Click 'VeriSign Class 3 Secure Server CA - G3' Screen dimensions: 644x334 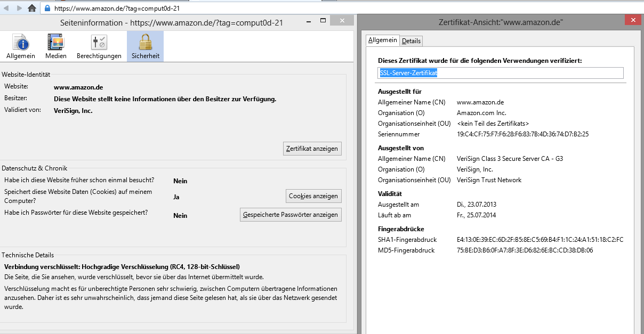coord(510,159)
